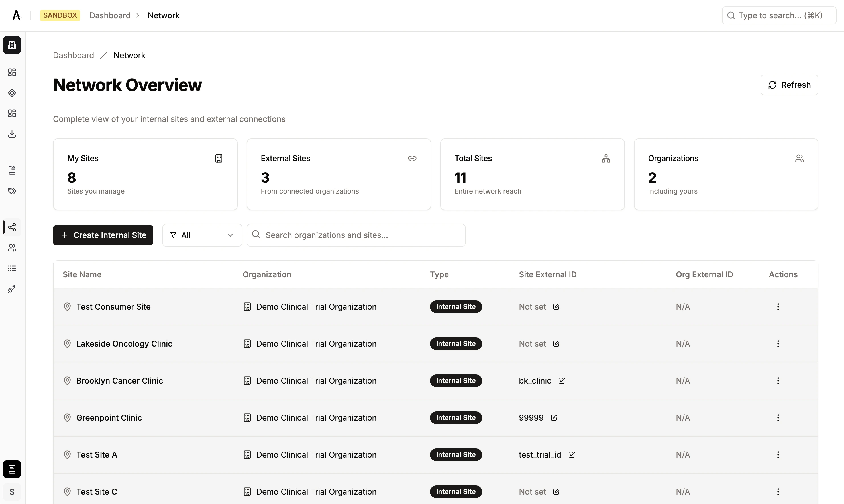Image resolution: width=844 pixels, height=504 pixels.
Task: Click the edit icon for Brooklyn Cancer Clinic external ID
Action: click(x=562, y=380)
